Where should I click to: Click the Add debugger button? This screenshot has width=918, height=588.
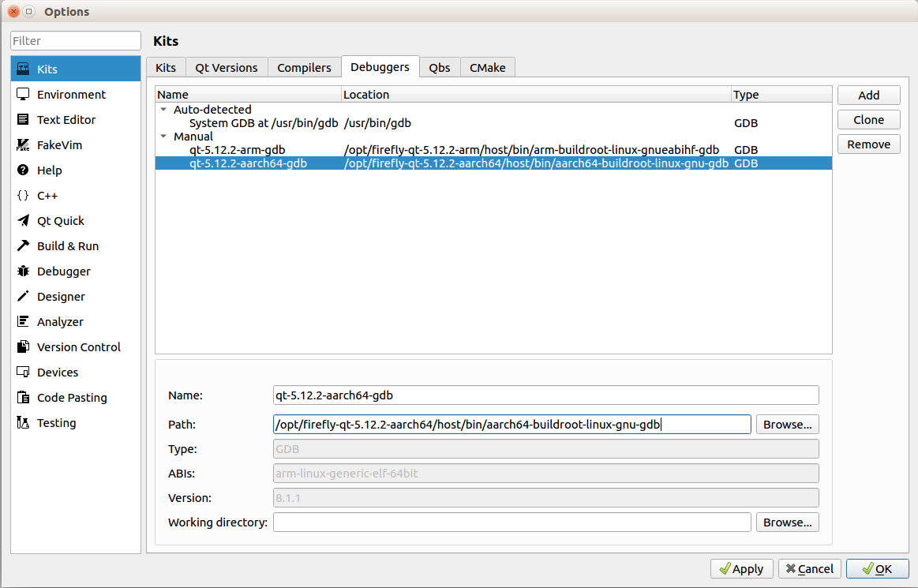[868, 95]
